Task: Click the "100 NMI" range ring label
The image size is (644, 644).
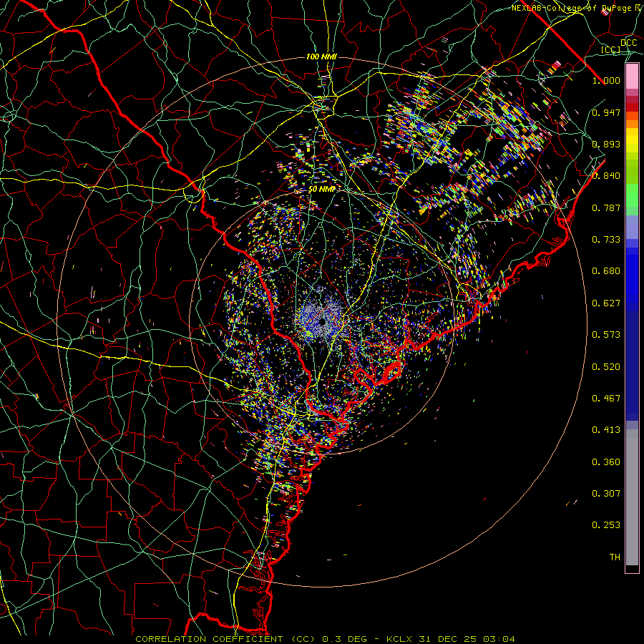Action: 321,57
